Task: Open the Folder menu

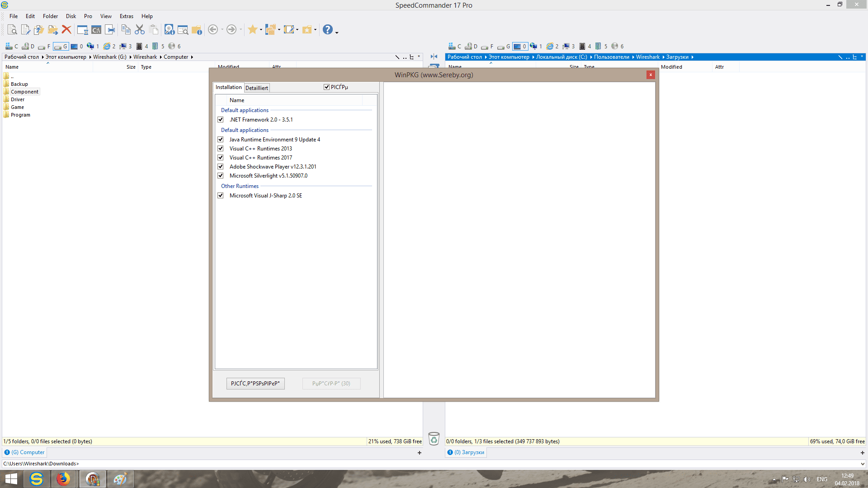Action: [x=50, y=16]
